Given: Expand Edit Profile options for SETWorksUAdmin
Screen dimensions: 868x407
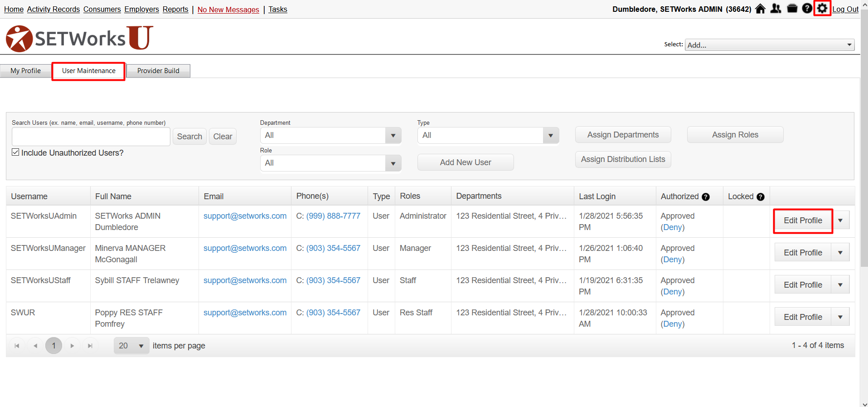Looking at the screenshot, I should tap(840, 221).
